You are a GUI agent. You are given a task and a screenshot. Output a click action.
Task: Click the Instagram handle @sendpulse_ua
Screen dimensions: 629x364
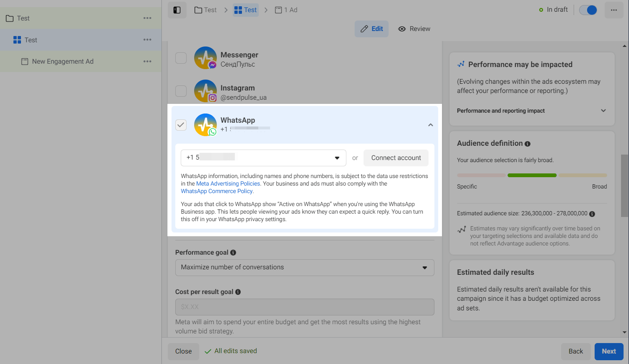(x=244, y=98)
